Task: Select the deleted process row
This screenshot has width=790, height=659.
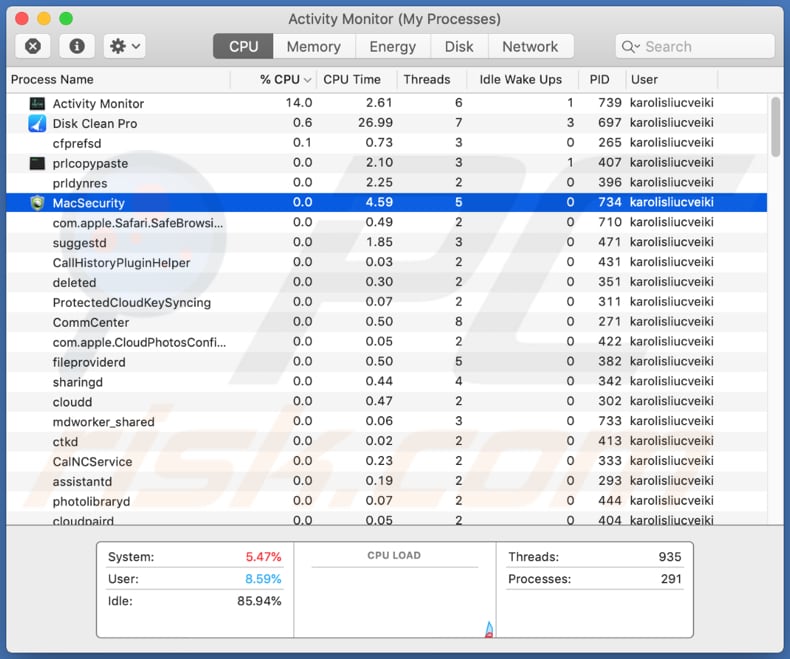Action: pos(387,282)
